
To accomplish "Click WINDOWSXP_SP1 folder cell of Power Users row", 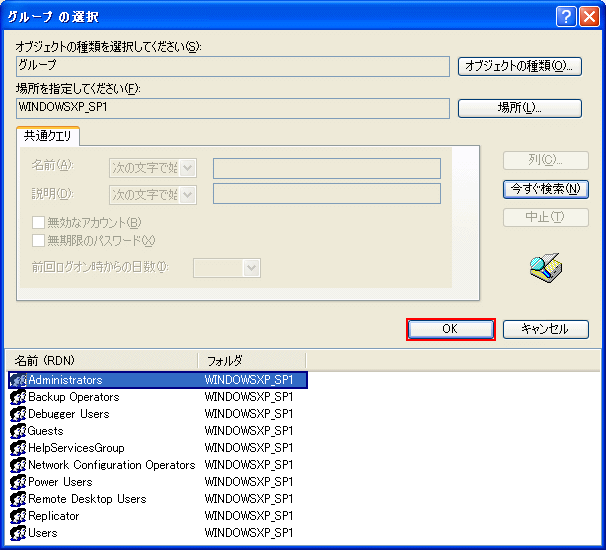I will 249,482.
